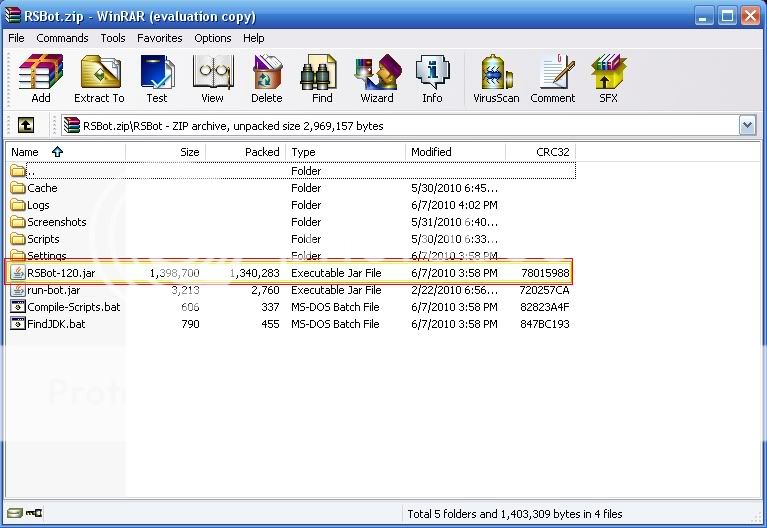Click CRC32 value 720257CA

coord(544,290)
